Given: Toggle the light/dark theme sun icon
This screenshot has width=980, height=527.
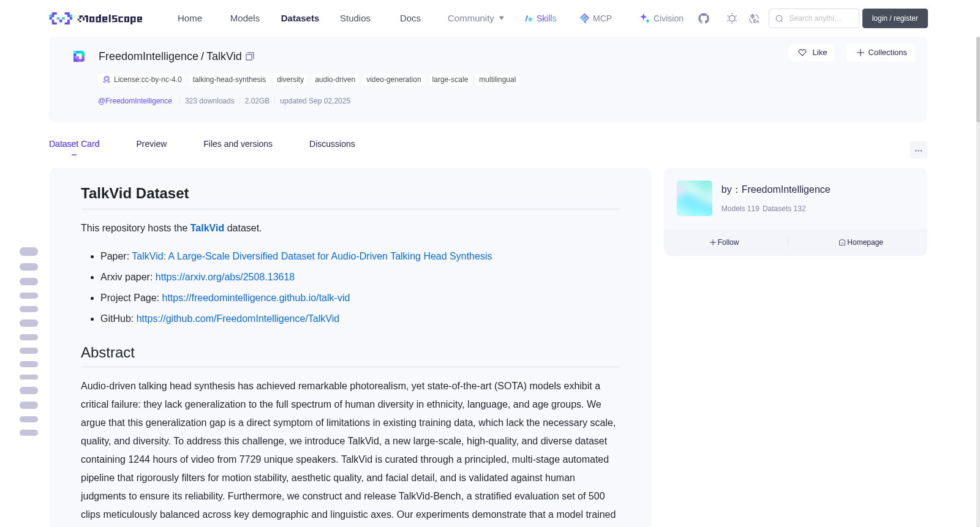Looking at the screenshot, I should click(732, 18).
